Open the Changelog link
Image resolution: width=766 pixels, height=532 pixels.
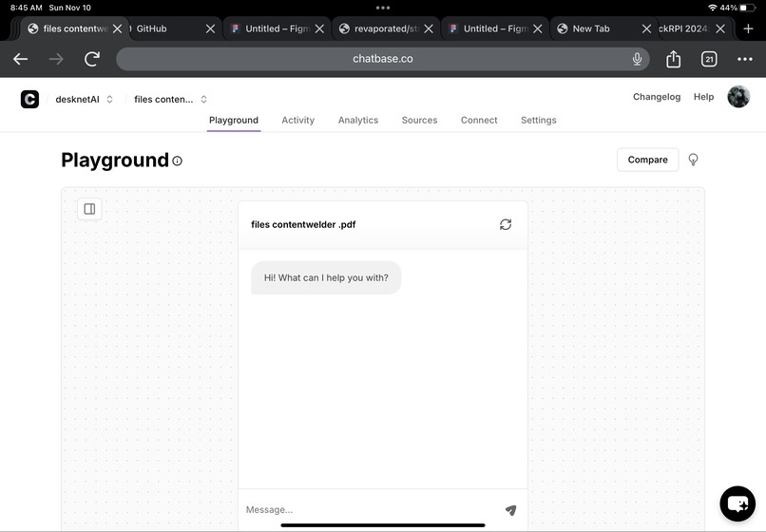point(657,97)
